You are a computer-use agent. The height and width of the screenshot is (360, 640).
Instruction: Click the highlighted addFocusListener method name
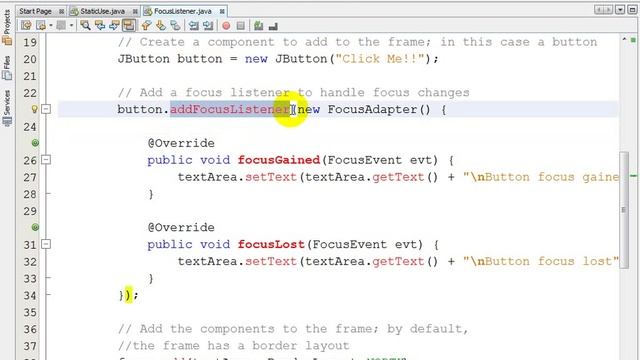pos(230,109)
